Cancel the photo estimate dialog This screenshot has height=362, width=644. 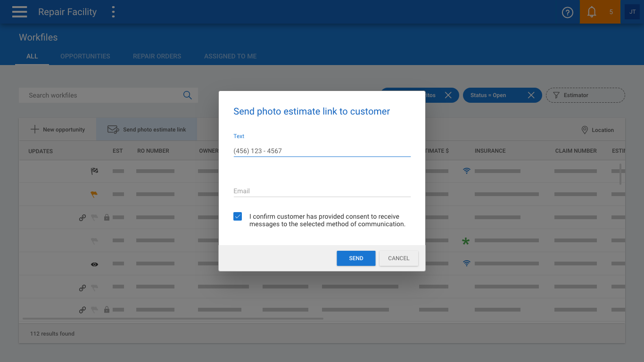click(398, 258)
